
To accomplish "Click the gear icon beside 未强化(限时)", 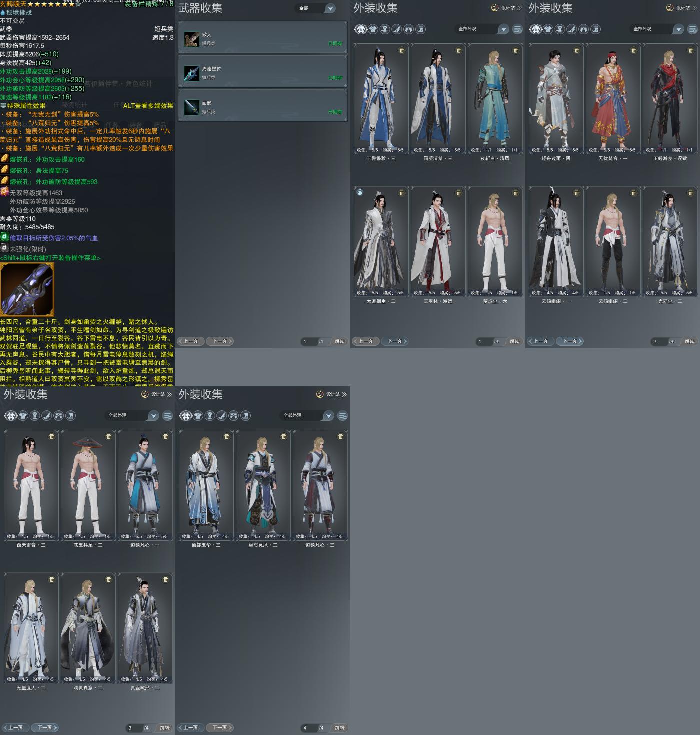I will click(x=4, y=248).
